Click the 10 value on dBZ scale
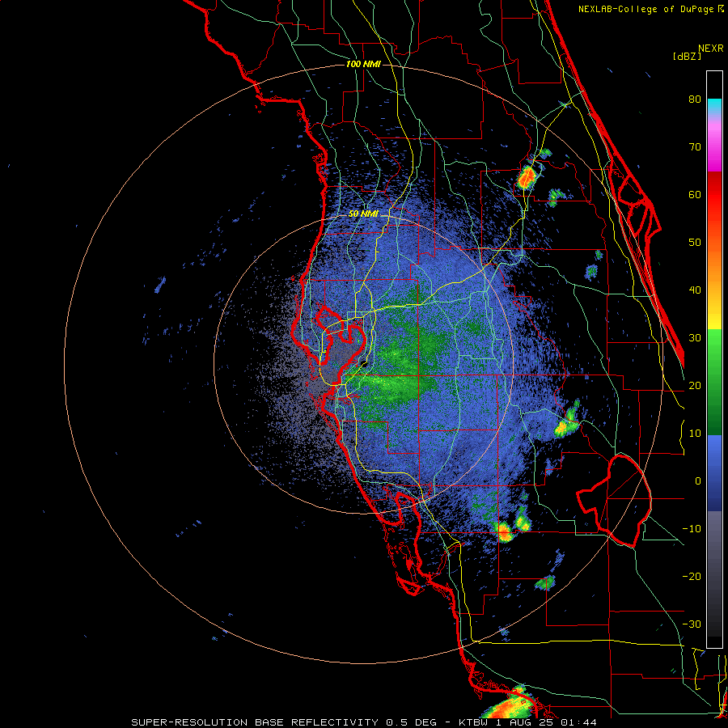728x728 pixels. [695, 434]
